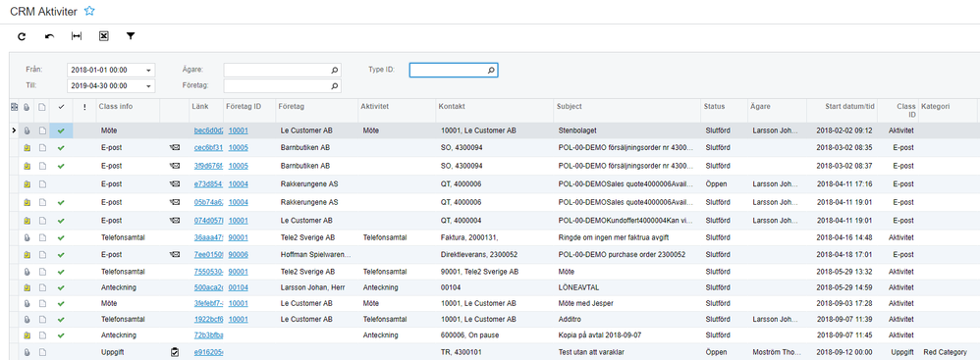Screen dimensions: 980x360
Task: Select the '600006, On pause' contact cell
Action: click(x=495, y=335)
